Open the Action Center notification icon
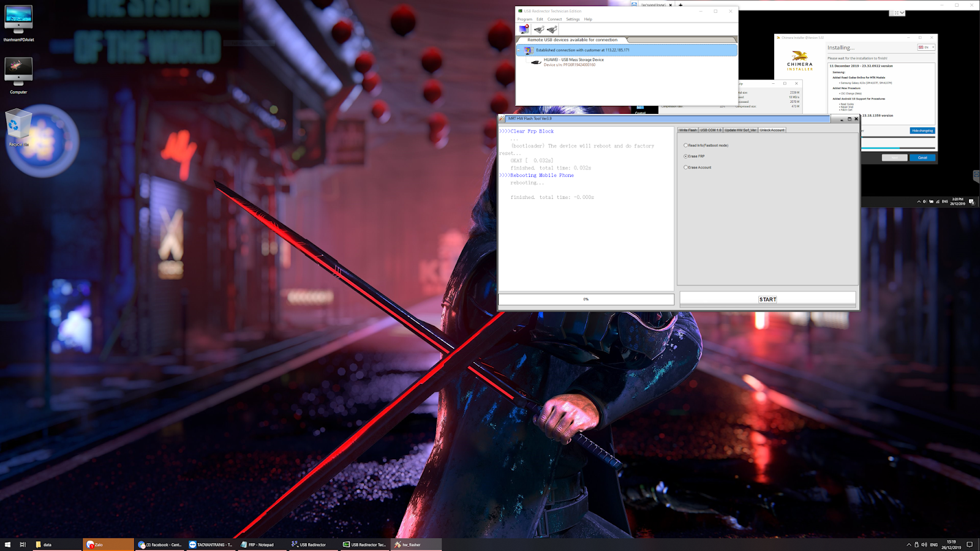Viewport: 980px width, 551px height. 970,544
